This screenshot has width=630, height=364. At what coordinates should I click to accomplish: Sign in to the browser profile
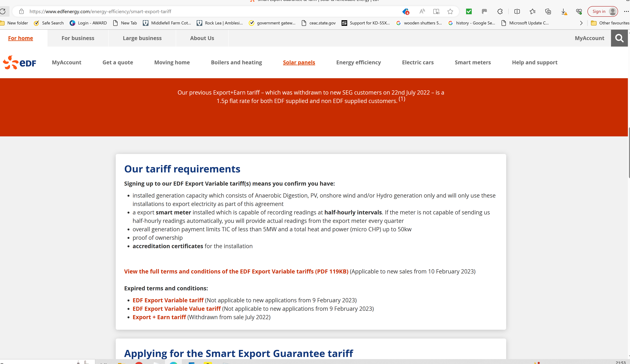point(603,11)
